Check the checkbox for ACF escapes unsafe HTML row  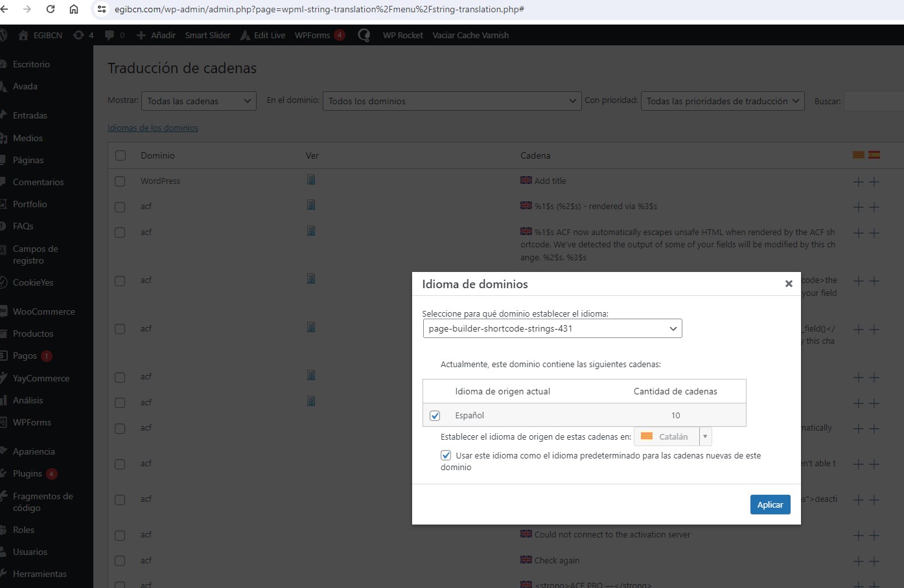(x=120, y=232)
